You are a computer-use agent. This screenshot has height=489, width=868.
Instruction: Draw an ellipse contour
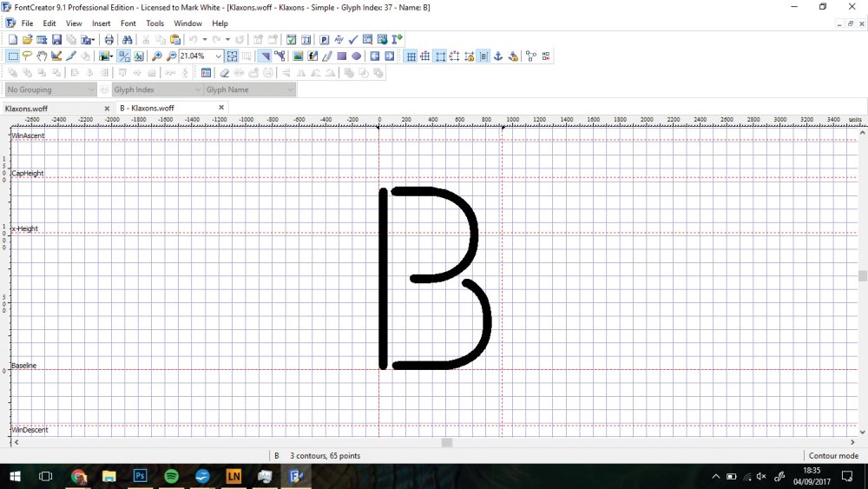(357, 56)
